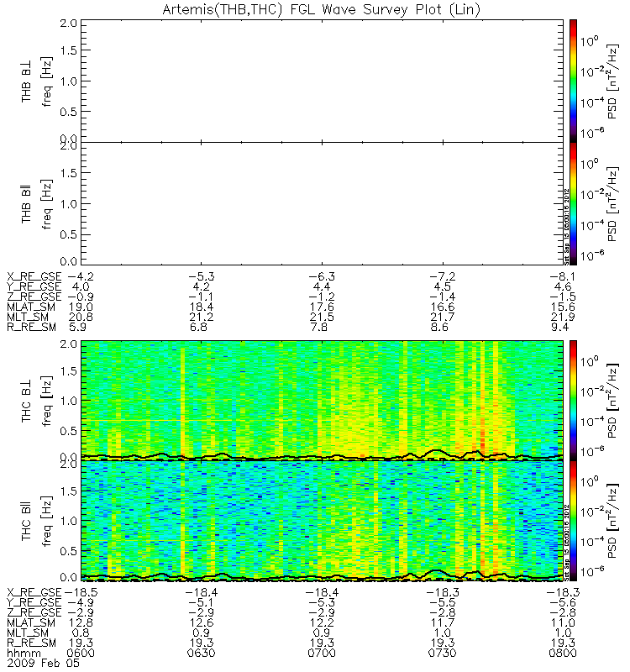
Task: Click inside the THC B|| spectrogram panel
Action: tap(322, 521)
